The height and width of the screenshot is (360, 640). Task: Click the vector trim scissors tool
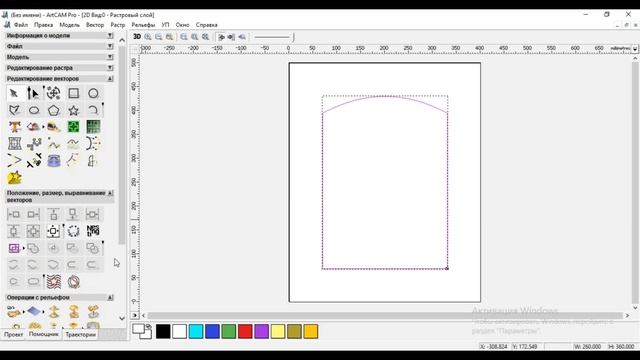[34, 161]
